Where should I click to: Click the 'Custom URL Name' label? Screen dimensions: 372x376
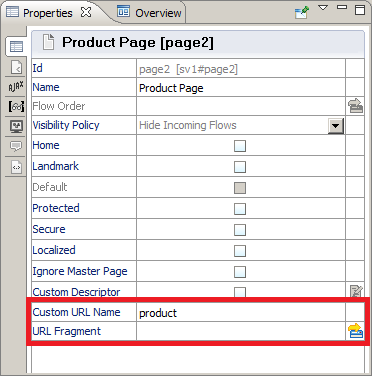pos(76,312)
